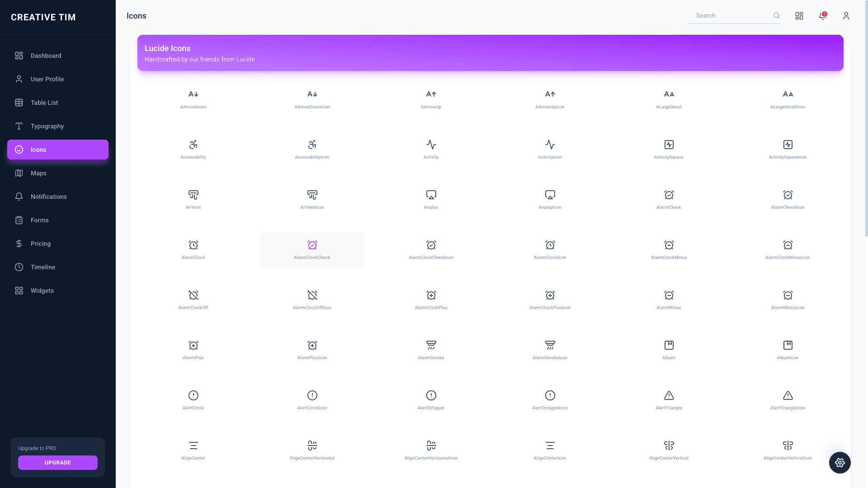Screen dimensions: 868x488
Task: Open the settings gear at bottom right
Action: click(840, 463)
